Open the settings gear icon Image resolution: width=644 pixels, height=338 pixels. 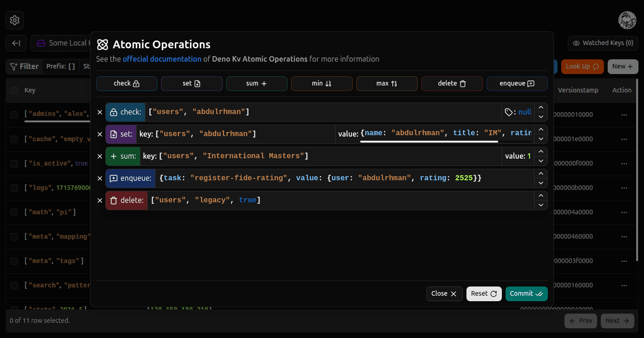click(15, 20)
